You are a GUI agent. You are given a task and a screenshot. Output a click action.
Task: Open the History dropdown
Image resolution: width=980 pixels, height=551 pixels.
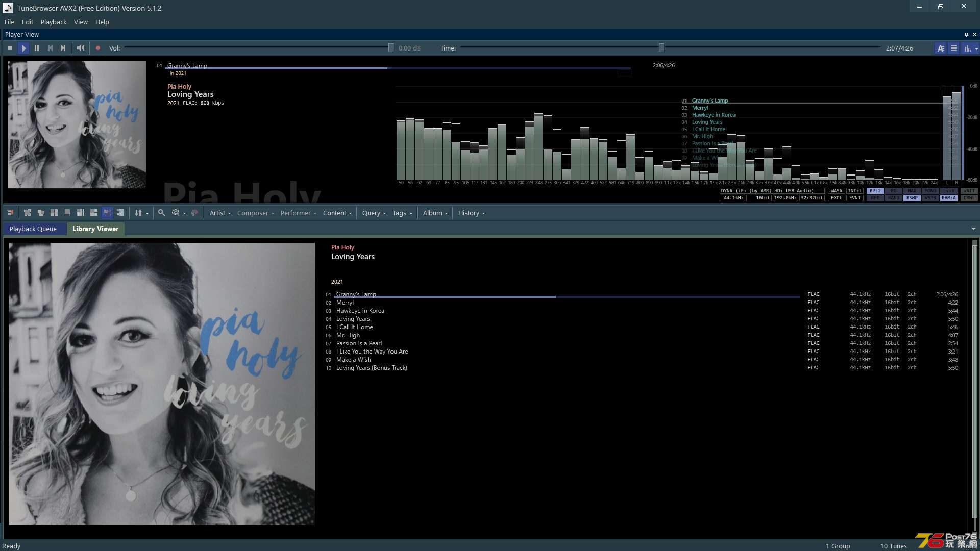(x=472, y=213)
